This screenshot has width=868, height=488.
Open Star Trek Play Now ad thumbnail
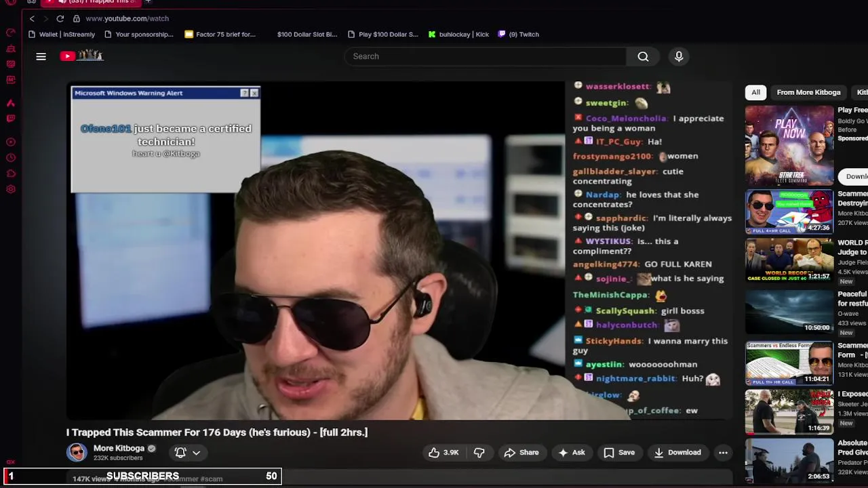pos(789,146)
